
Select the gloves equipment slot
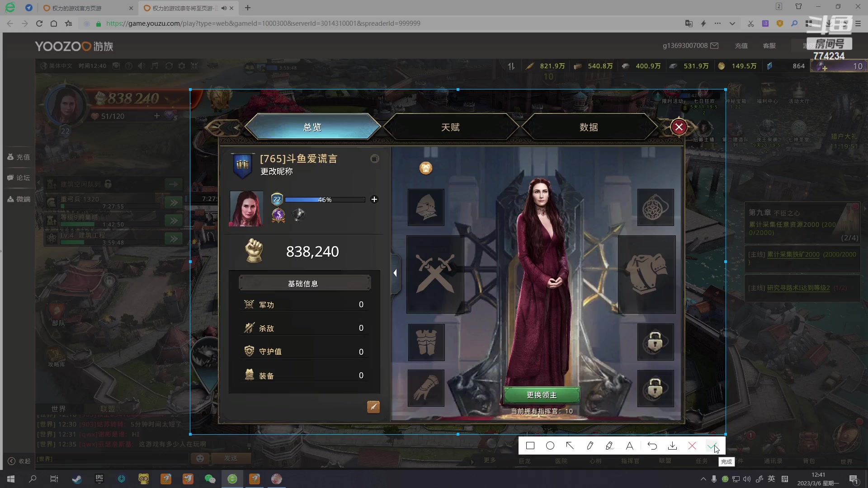coord(426,388)
